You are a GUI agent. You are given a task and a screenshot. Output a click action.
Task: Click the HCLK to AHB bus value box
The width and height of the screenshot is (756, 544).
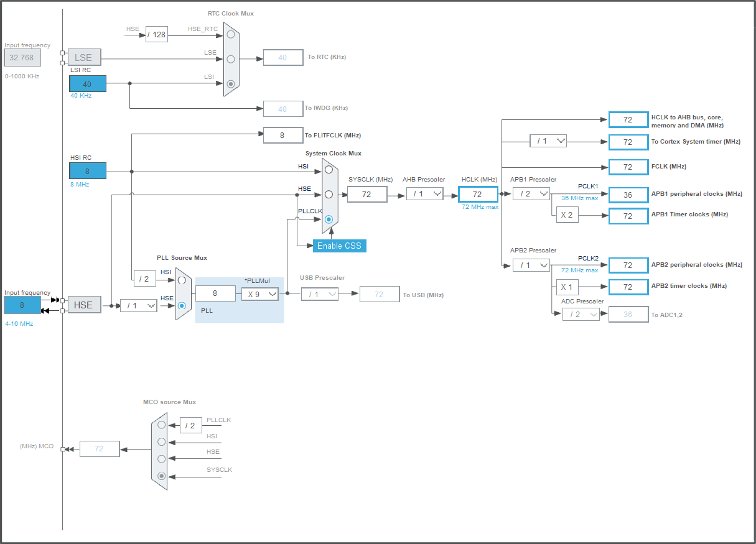pos(628,119)
